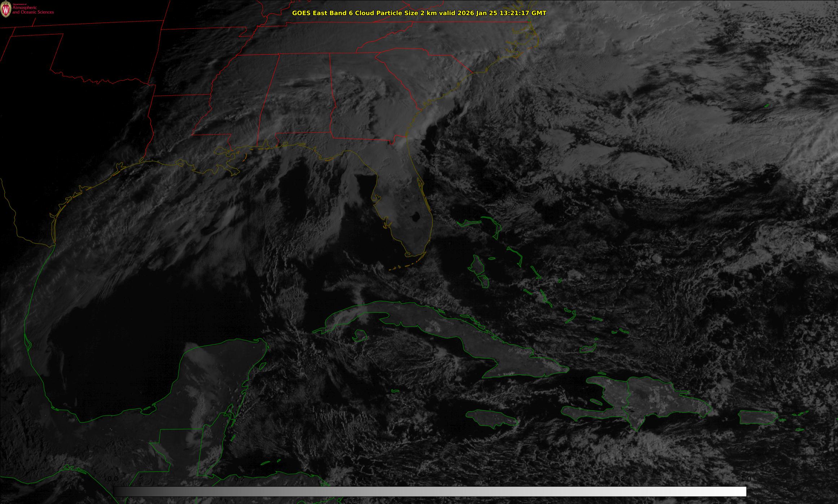Click the island of Jamaica
This screenshot has width=838, height=504.
491,418
